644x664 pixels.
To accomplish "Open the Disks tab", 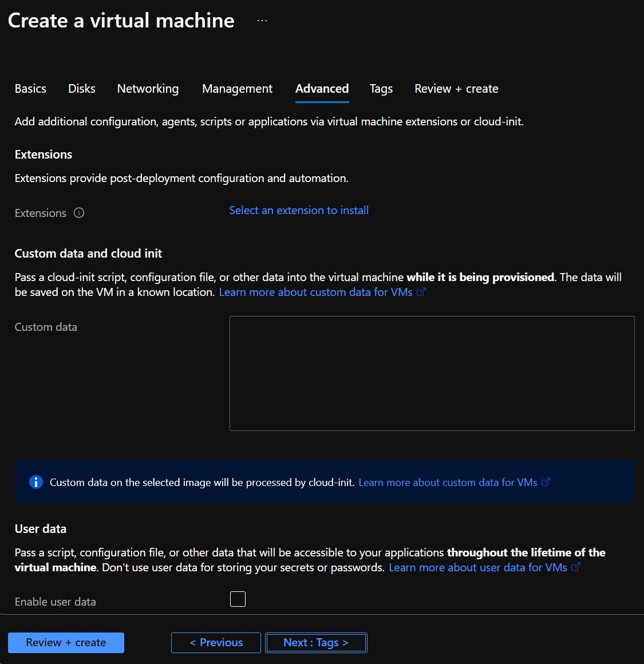I will pyautogui.click(x=81, y=89).
